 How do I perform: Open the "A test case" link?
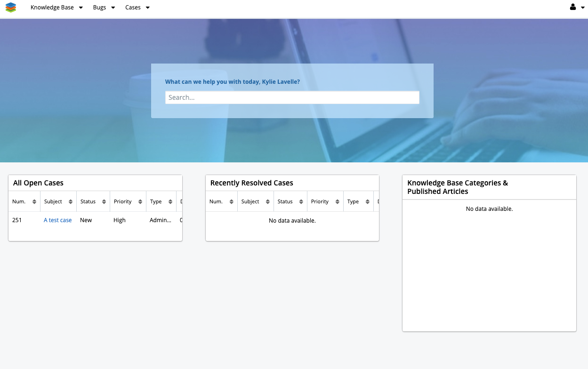click(x=57, y=220)
